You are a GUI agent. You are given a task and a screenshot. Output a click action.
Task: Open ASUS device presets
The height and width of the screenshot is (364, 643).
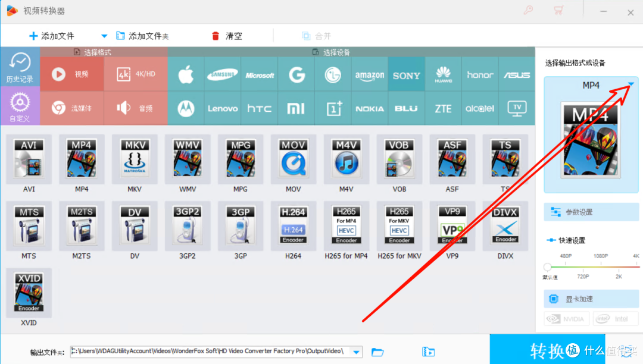pos(517,74)
